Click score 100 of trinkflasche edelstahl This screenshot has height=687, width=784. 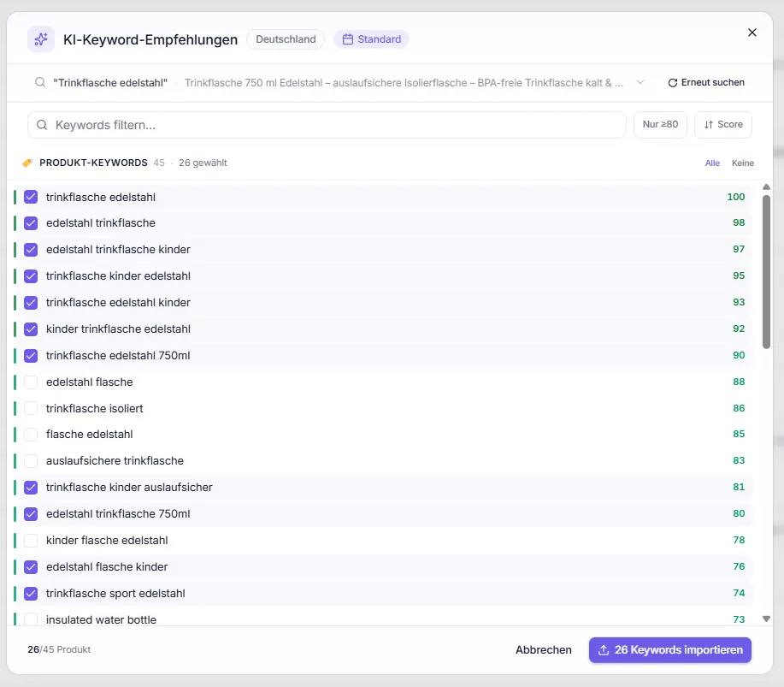coord(735,197)
